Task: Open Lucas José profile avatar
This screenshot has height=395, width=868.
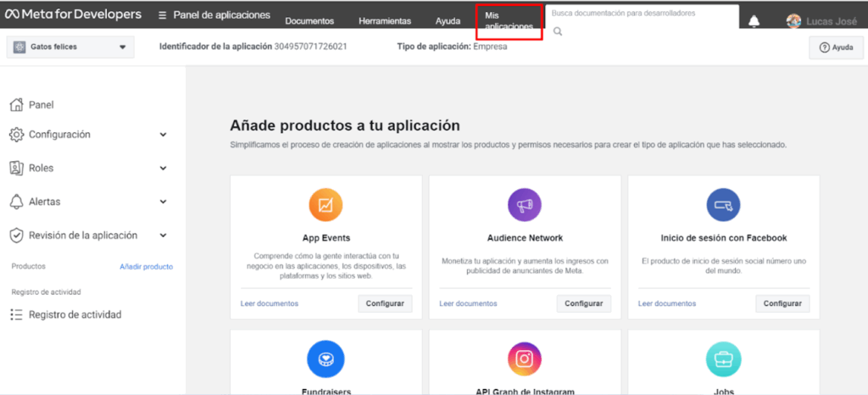Action: [794, 21]
